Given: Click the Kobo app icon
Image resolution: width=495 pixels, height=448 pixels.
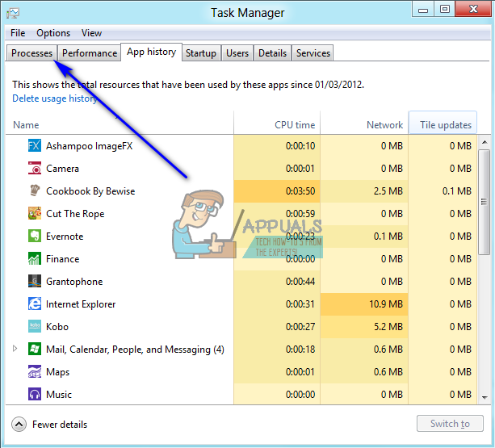Looking at the screenshot, I should 35,326.
